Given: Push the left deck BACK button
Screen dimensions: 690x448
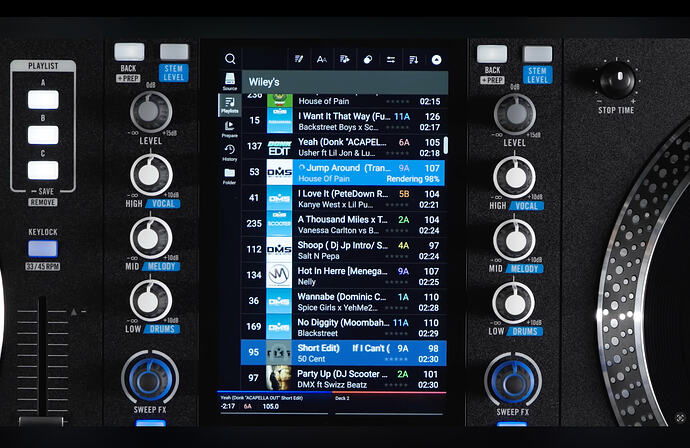Looking at the screenshot, I should [129, 52].
